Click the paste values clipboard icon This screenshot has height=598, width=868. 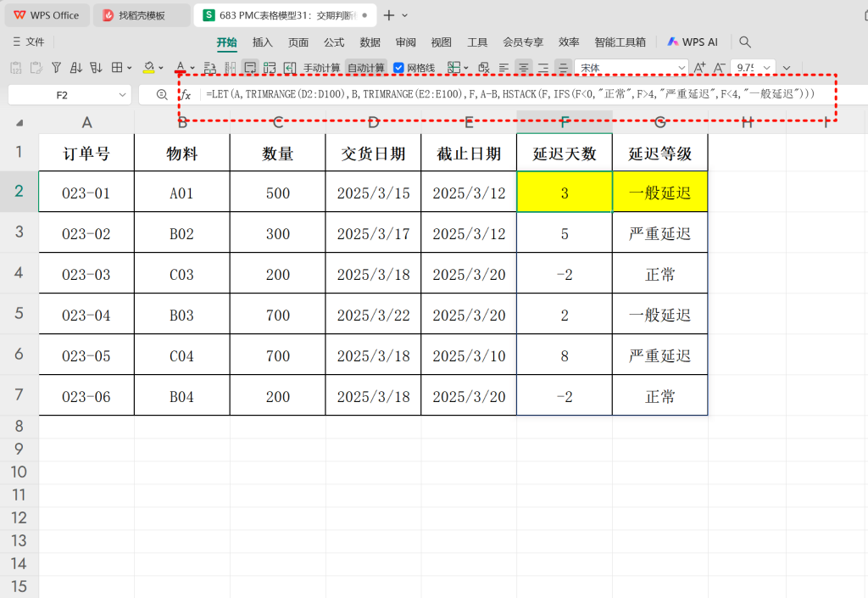click(x=16, y=68)
